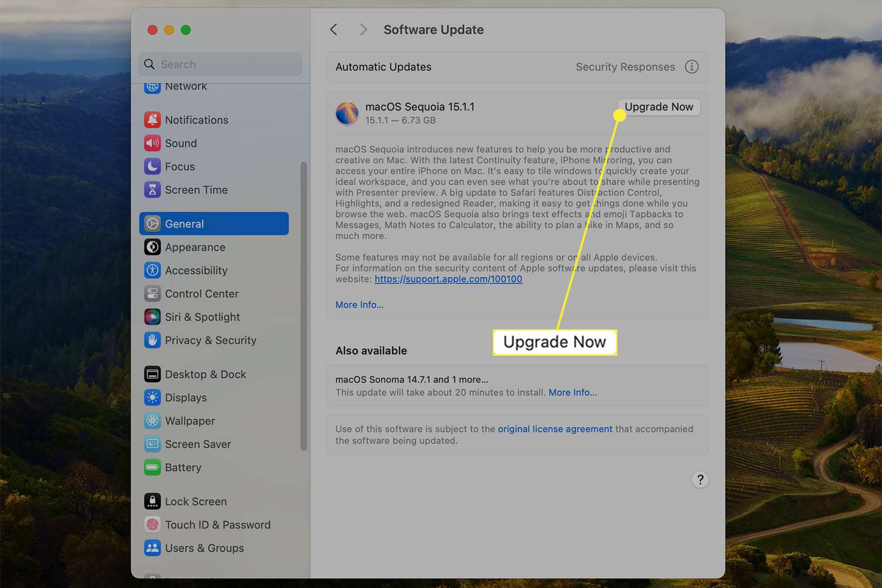Click the sidebar Search field
This screenshot has height=588, width=882.
click(220, 64)
